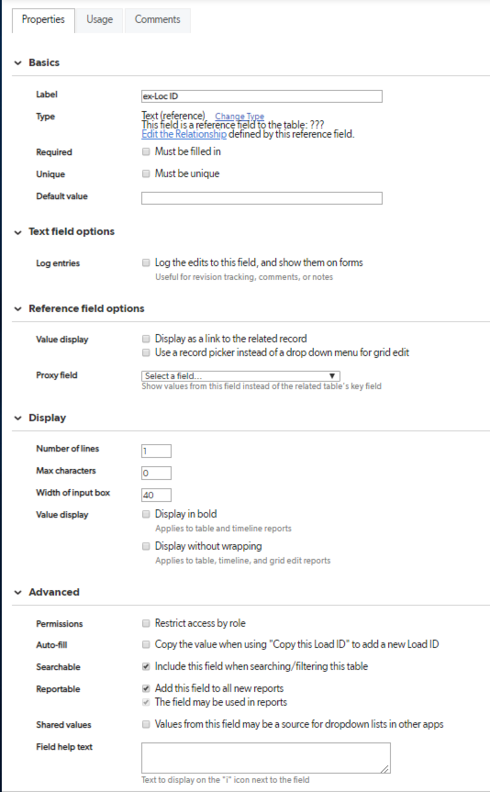Collapse the Text field options section

pos(18,232)
